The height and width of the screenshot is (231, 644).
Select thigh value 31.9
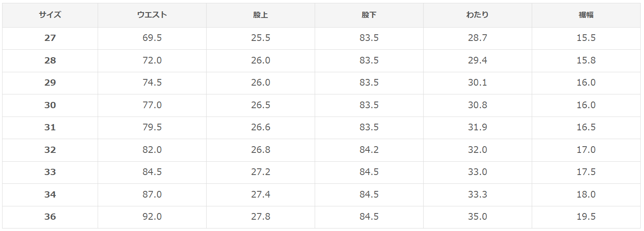[477, 127]
